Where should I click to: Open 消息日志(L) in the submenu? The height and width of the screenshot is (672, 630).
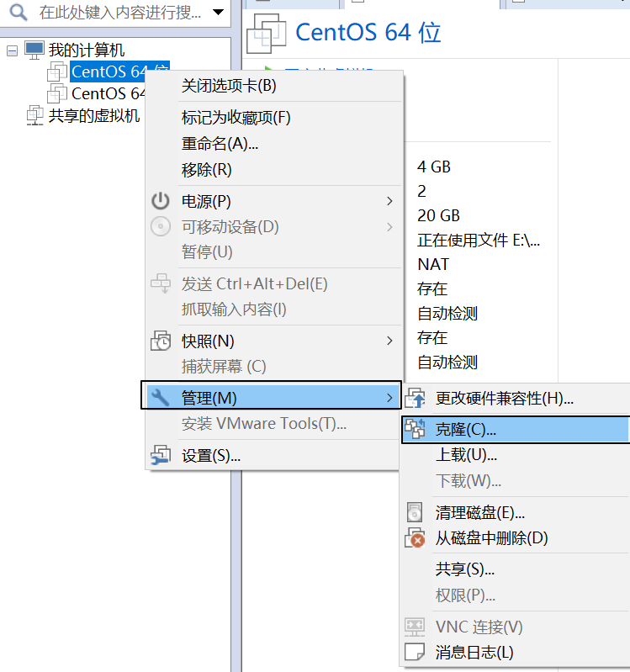tap(516, 653)
